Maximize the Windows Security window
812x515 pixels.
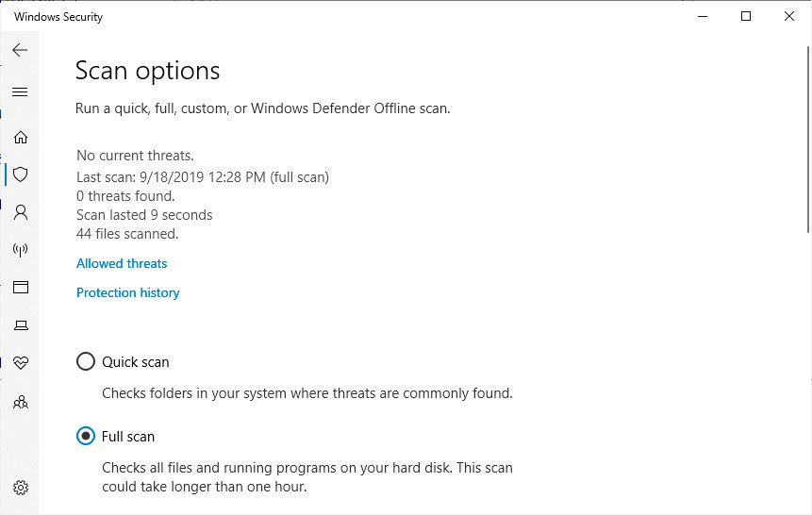tap(746, 17)
